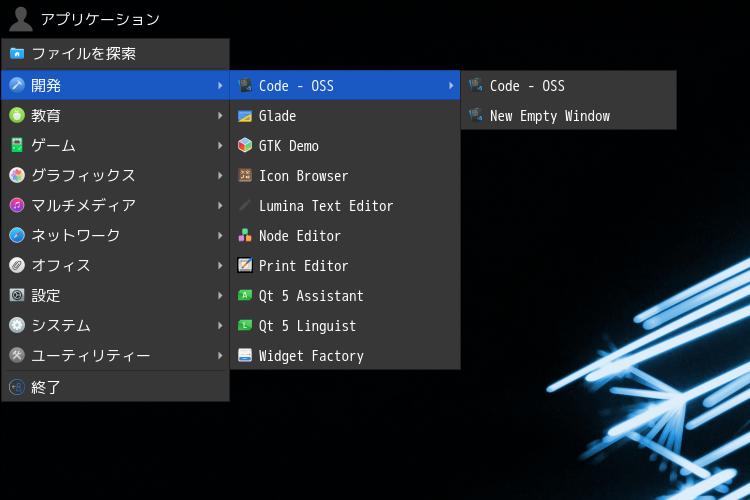Select the 開発 menu category
Screen dimensions: 750x500
(115, 85)
